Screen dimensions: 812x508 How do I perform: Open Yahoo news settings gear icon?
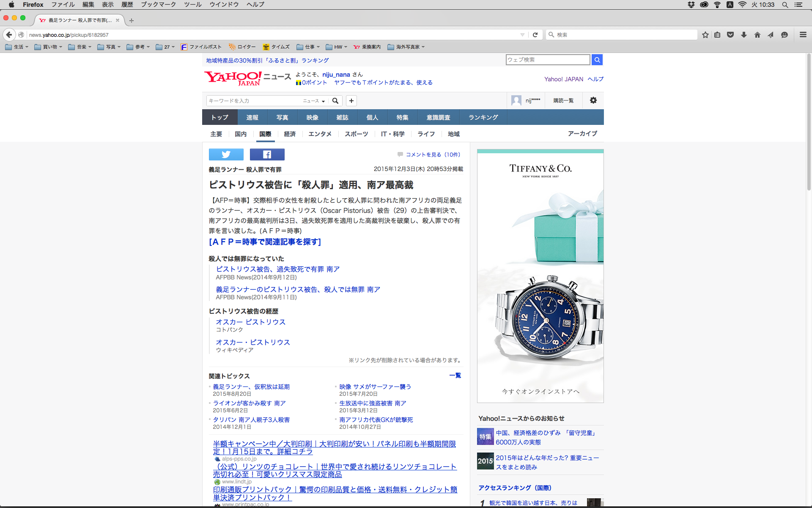pyautogui.click(x=593, y=100)
